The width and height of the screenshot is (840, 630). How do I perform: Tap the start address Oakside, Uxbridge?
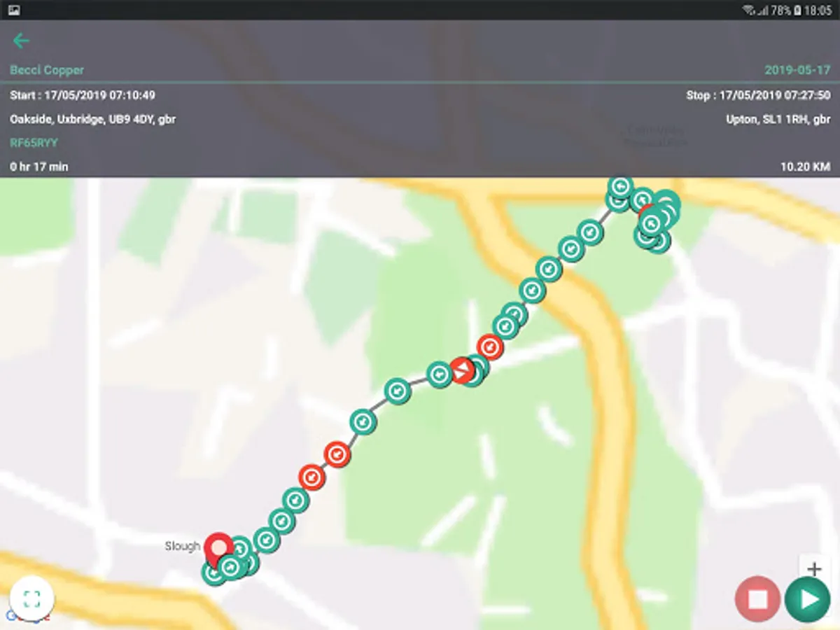pyautogui.click(x=92, y=120)
